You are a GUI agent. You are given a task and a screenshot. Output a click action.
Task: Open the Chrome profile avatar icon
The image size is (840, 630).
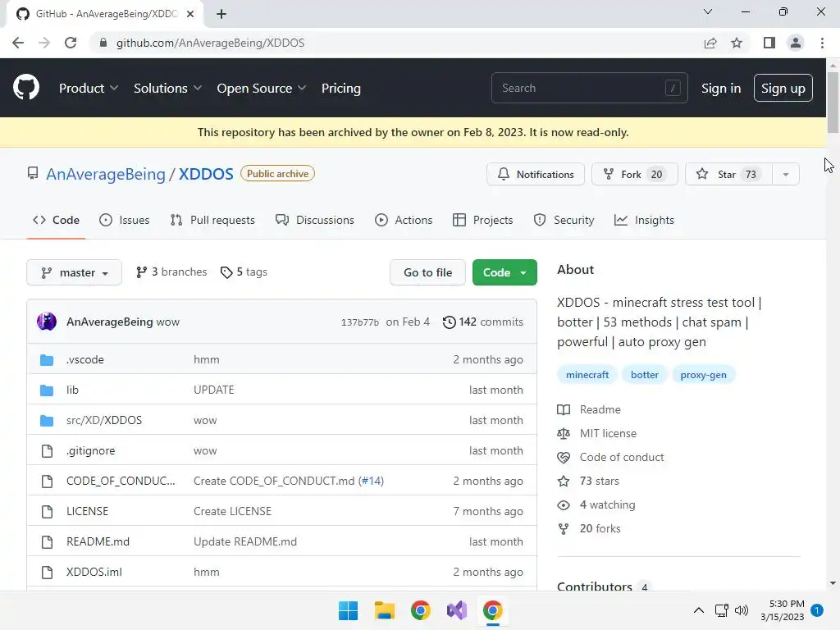tap(796, 43)
